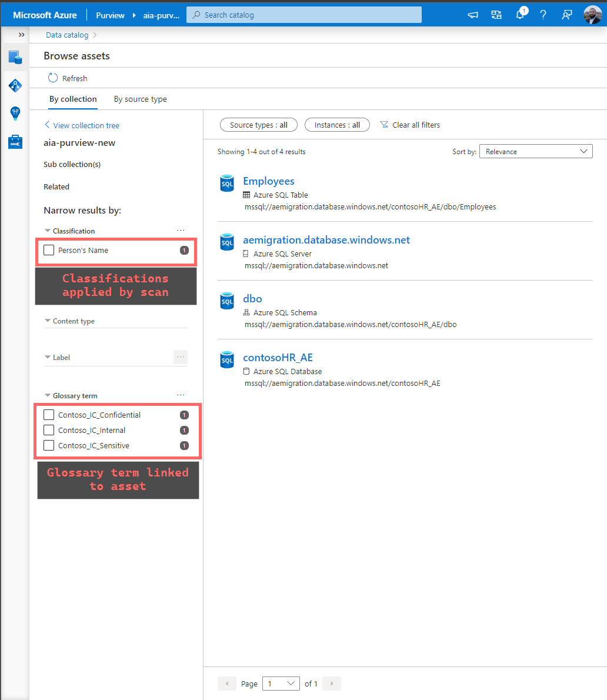
Task: Click the SQL icon beside Employees
Action: click(227, 183)
